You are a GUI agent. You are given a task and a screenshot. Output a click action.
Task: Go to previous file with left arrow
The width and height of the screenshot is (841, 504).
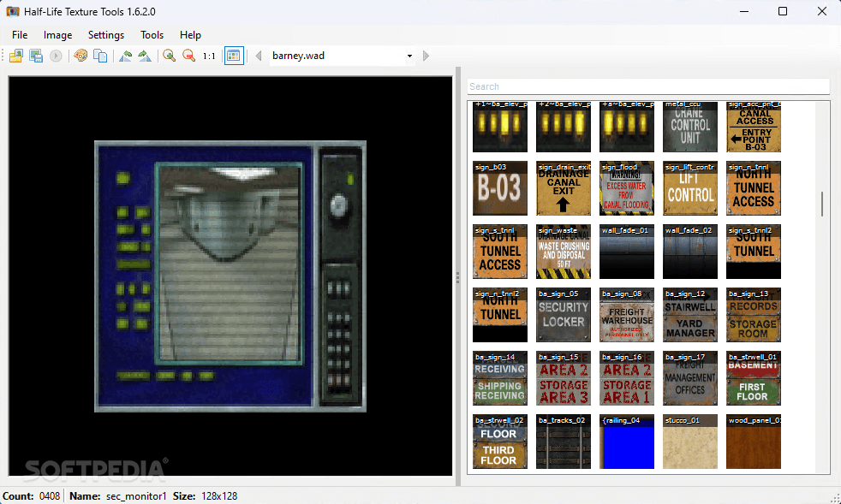click(259, 56)
